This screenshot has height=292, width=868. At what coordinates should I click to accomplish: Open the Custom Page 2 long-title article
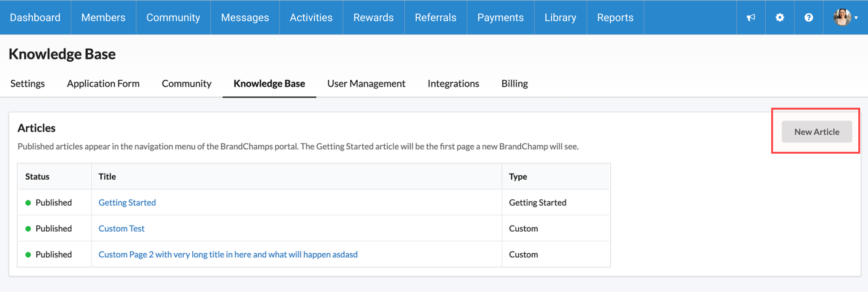[228, 254]
